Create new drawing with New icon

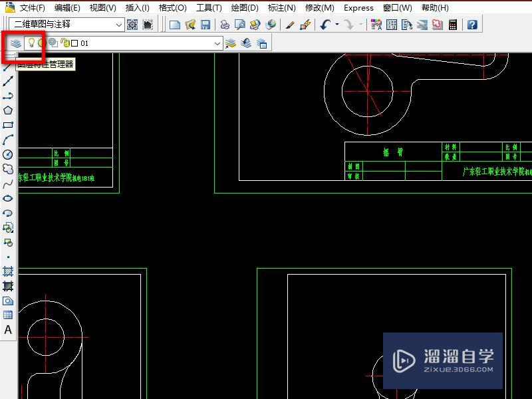(x=175, y=25)
